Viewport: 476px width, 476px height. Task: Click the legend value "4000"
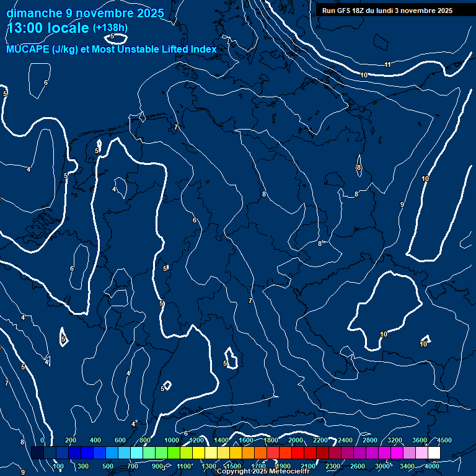pyautogui.click(x=432, y=466)
